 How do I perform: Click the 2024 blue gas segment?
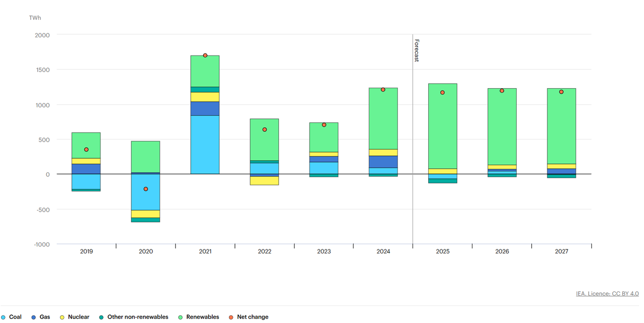pyautogui.click(x=383, y=162)
